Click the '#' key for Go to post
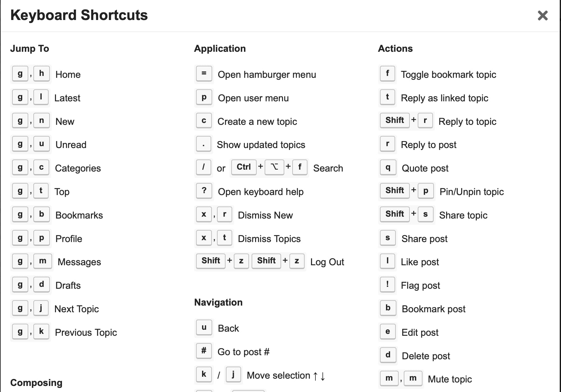This screenshot has height=392, width=561. (204, 351)
